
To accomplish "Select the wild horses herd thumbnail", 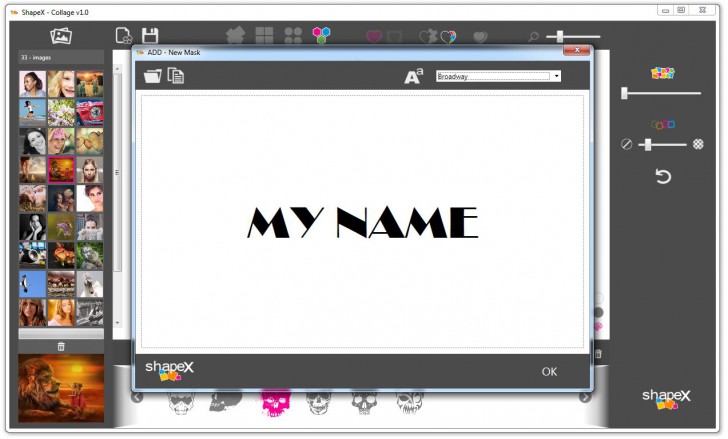I will pyautogui.click(x=61, y=284).
